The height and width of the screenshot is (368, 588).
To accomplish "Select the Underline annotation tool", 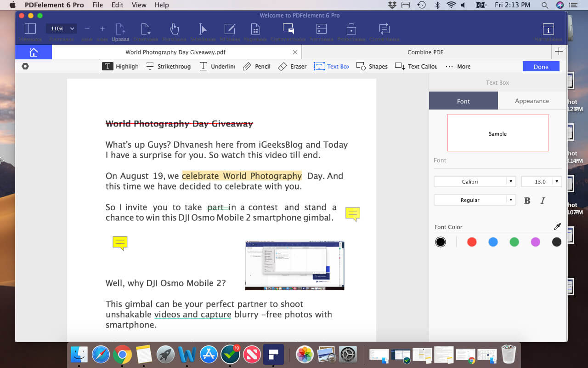I will pos(217,66).
